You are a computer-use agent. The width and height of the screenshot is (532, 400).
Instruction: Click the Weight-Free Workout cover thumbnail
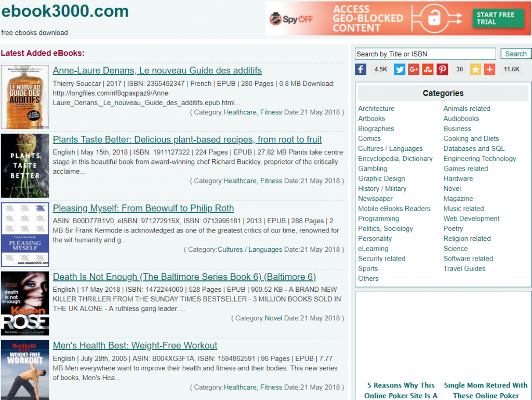[x=25, y=370]
